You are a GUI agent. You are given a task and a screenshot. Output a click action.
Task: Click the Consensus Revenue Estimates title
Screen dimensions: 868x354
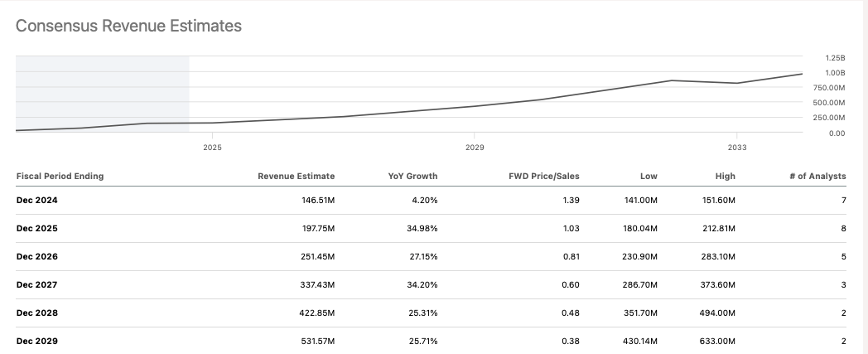click(128, 26)
